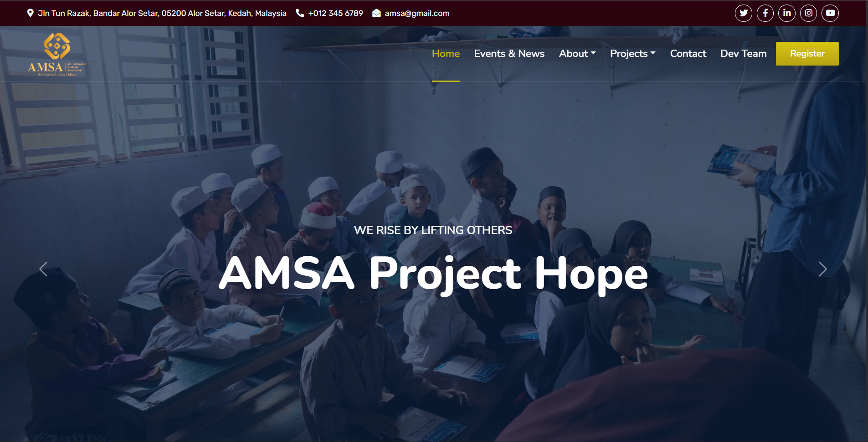The image size is (868, 442).
Task: Open the Twitter social icon
Action: tap(744, 13)
